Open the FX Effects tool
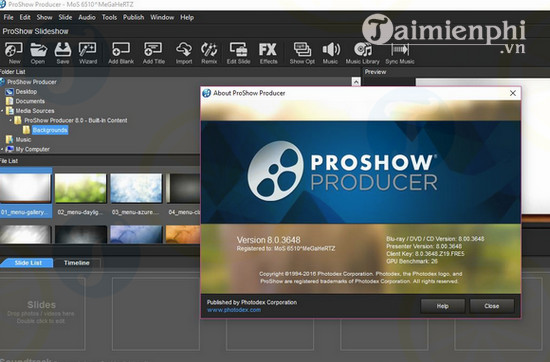Image resolution: width=550 pixels, height=362 pixels. [268, 53]
